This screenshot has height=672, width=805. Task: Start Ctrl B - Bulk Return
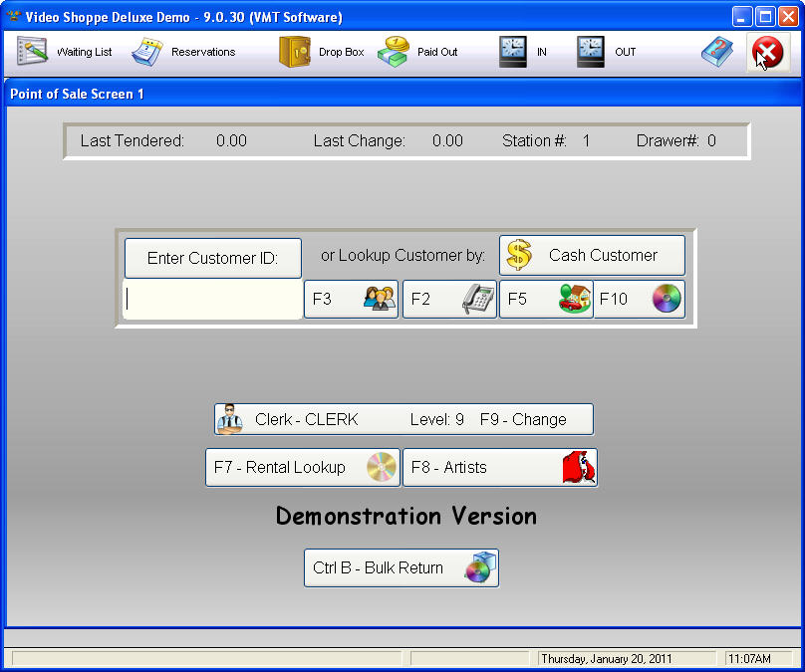pos(401,567)
